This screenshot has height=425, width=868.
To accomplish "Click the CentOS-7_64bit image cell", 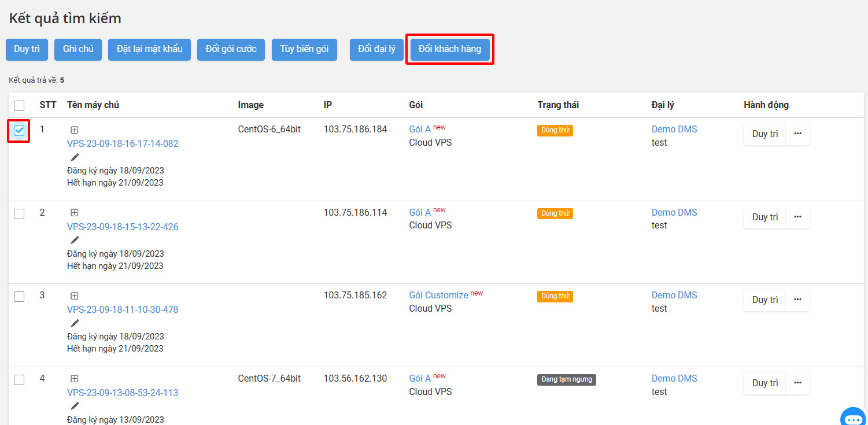I will (269, 378).
